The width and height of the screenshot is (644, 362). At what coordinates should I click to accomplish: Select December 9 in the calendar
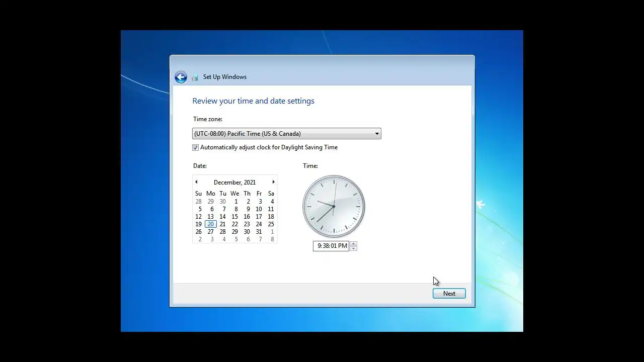[x=248, y=209]
